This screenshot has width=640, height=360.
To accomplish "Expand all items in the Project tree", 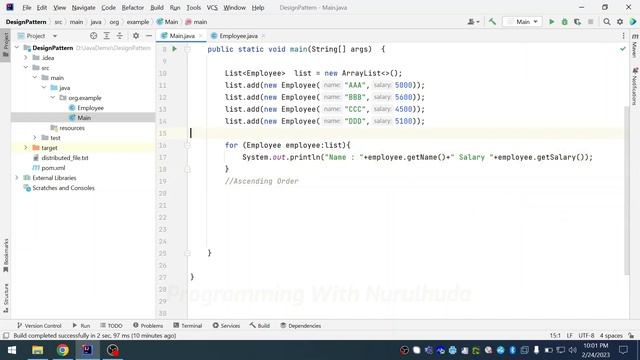I will click(x=107, y=36).
